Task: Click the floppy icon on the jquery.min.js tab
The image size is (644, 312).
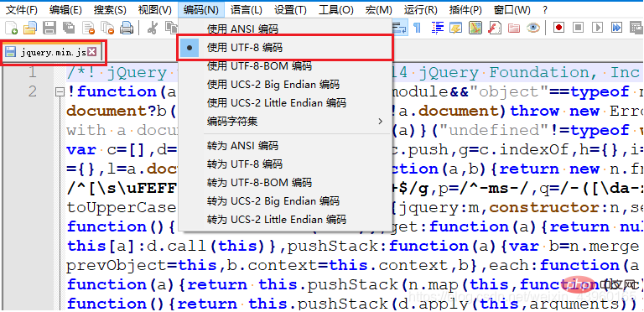Action: [x=10, y=52]
